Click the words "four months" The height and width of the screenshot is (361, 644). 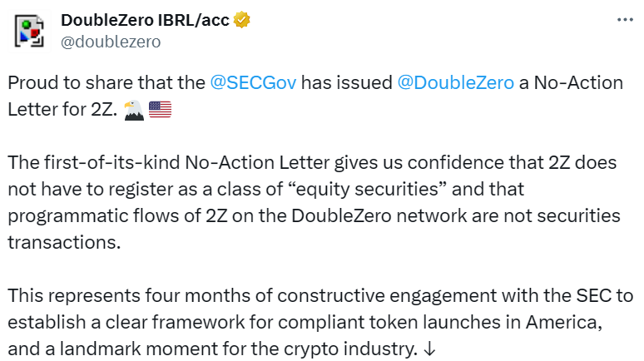tap(171, 295)
